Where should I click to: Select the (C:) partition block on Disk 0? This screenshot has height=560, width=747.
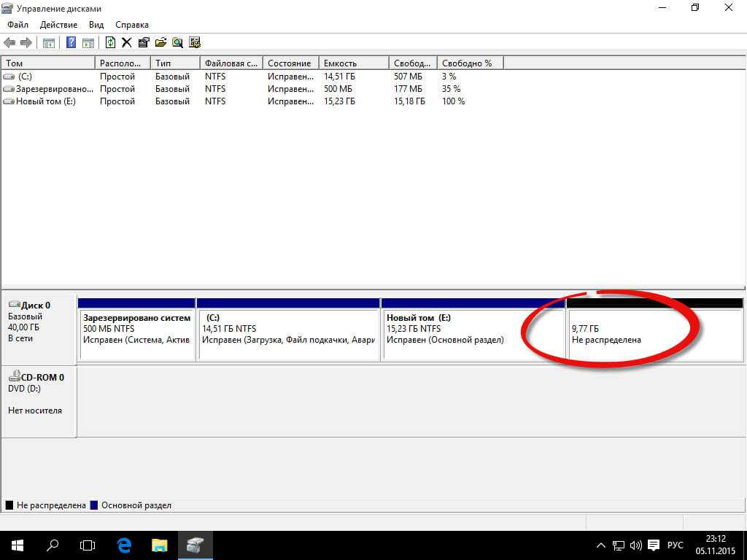tap(288, 334)
